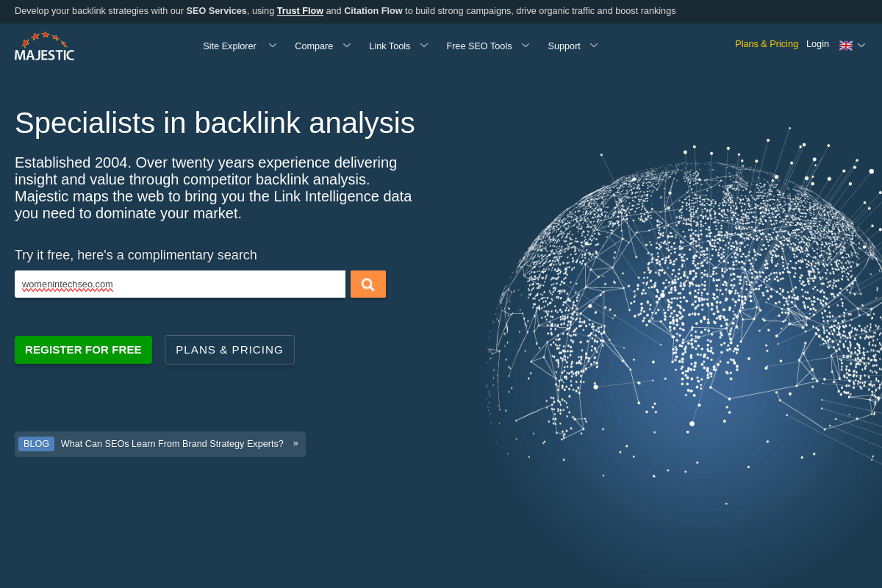This screenshot has height=588, width=882.
Task: Expand the Compare menu chevron
Action: click(347, 46)
